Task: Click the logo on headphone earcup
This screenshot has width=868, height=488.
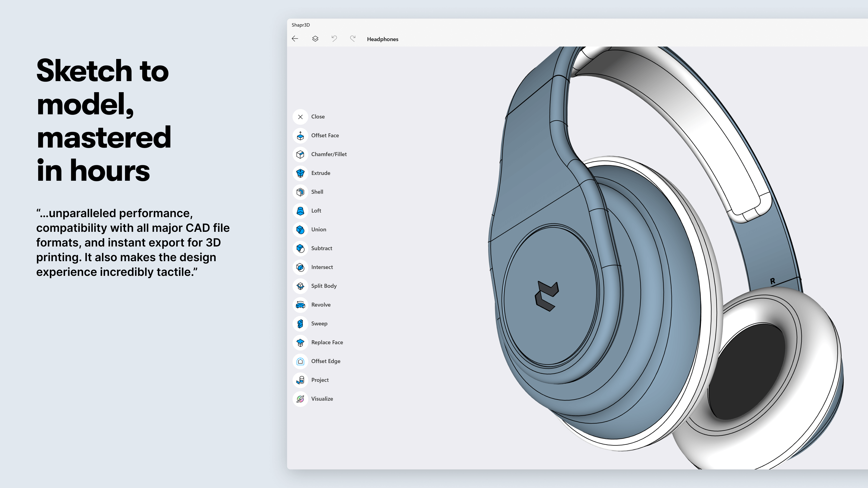Action: 547,296
